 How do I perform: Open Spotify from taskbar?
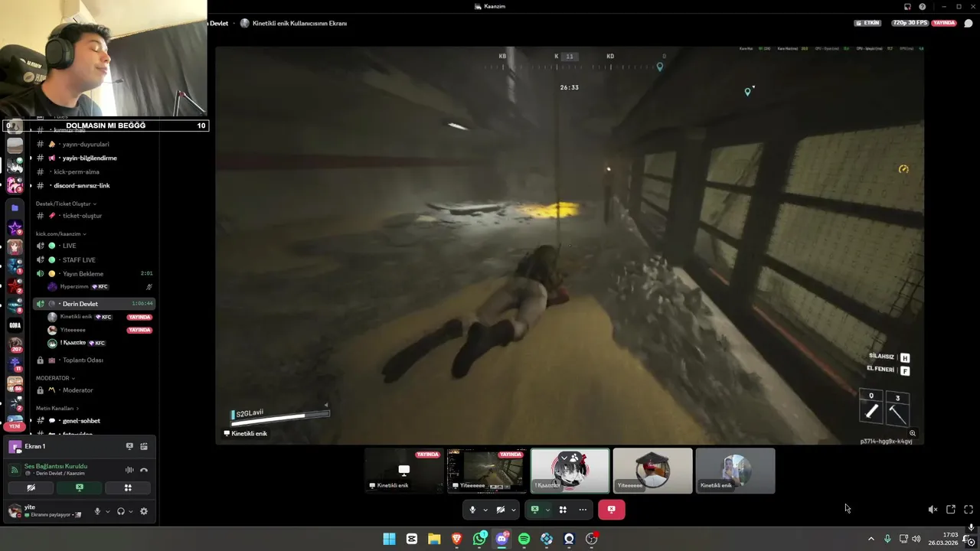pyautogui.click(x=524, y=539)
